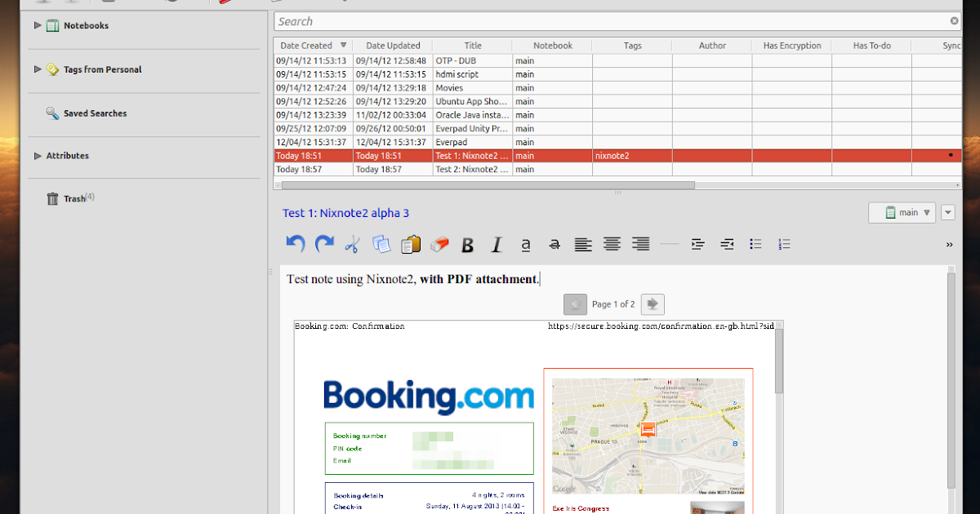Select Notebooks label in sidebar
Viewport: 980px width, 514px height.
(86, 25)
